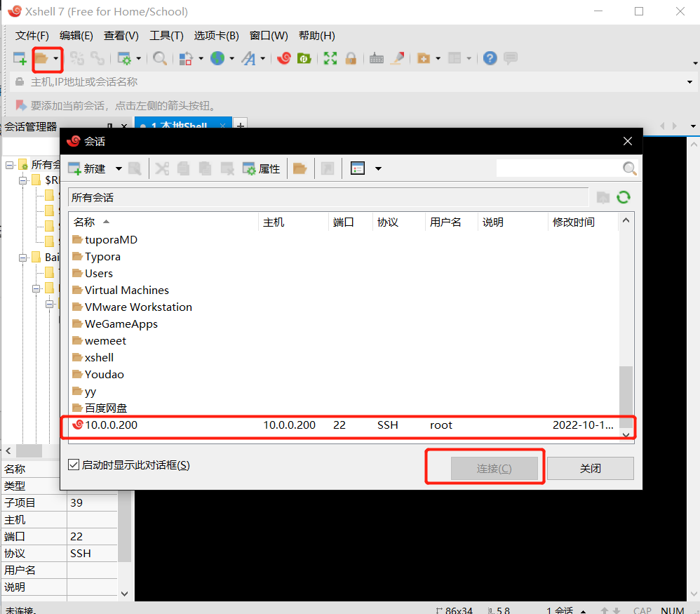The image size is (700, 614).
Task: Open dropdown arrow next to New (新建) button
Action: click(x=119, y=169)
